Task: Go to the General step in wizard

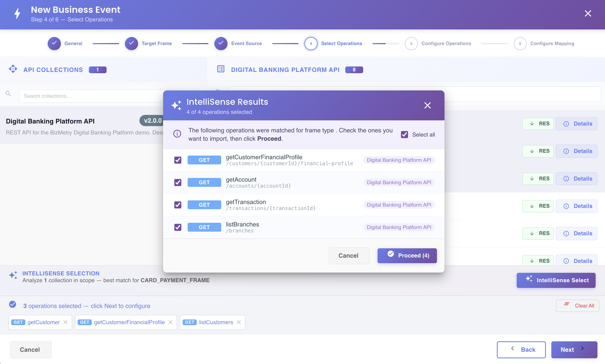Action: pos(65,44)
